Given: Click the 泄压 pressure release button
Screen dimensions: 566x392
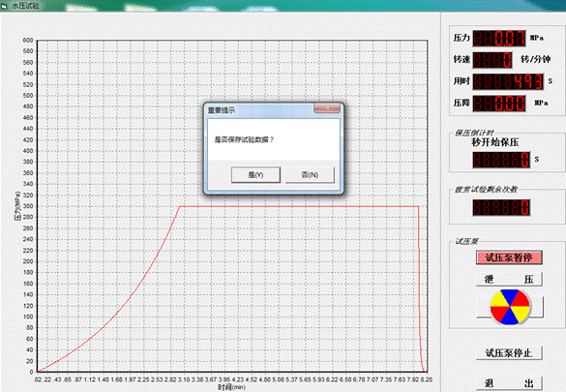Looking at the screenshot, I should [x=509, y=280].
